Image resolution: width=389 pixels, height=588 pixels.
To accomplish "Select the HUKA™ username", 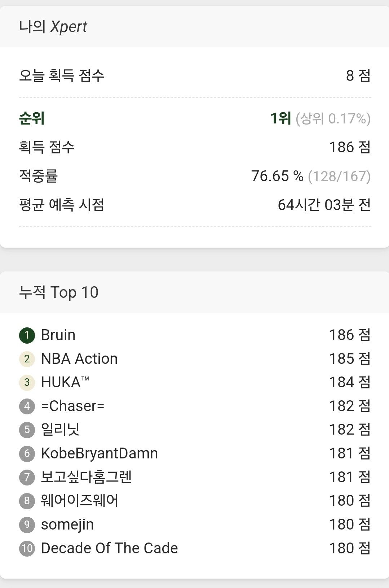I will tap(65, 382).
